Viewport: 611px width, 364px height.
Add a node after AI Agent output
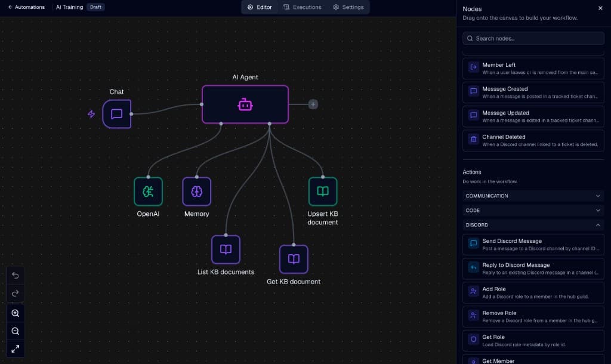tap(313, 104)
